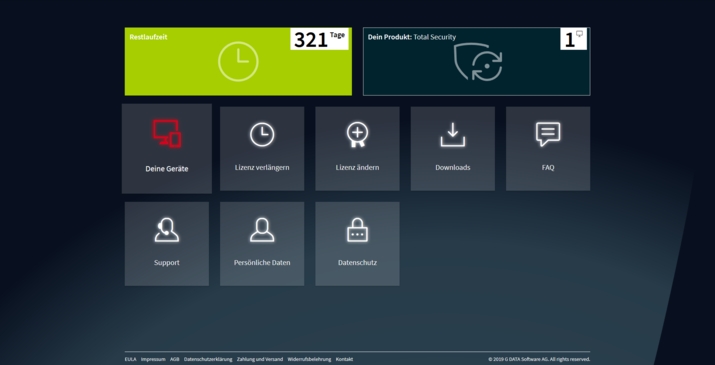The height and width of the screenshot is (365, 715).
Task: Open the EULA footer link
Action: click(130, 360)
